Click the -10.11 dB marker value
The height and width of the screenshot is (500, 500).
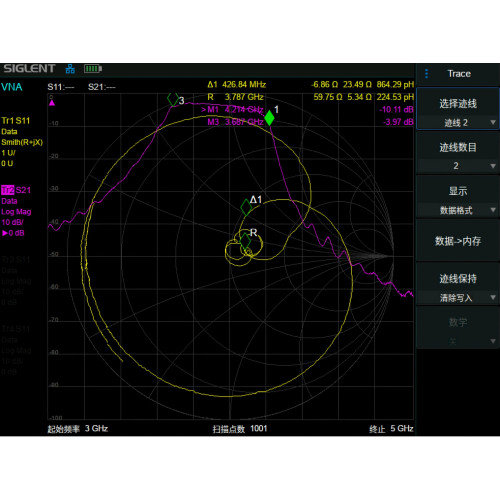tap(396, 110)
